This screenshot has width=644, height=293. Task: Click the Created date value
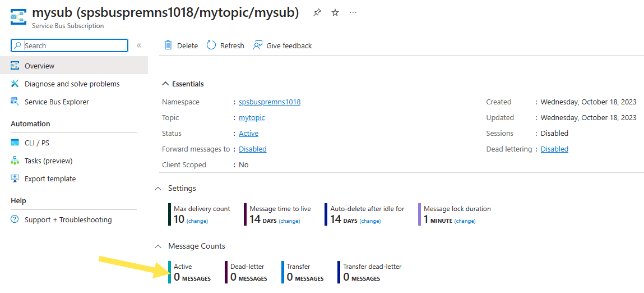tap(589, 102)
